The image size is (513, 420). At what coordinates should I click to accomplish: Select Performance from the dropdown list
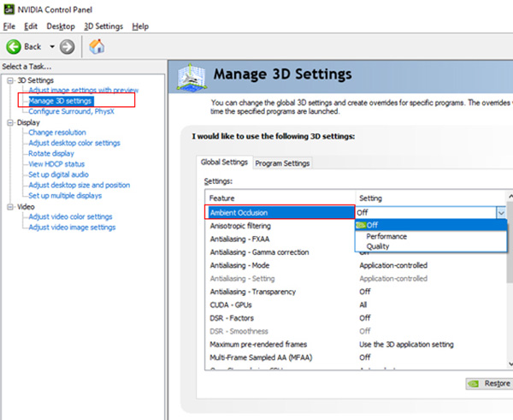(x=386, y=236)
